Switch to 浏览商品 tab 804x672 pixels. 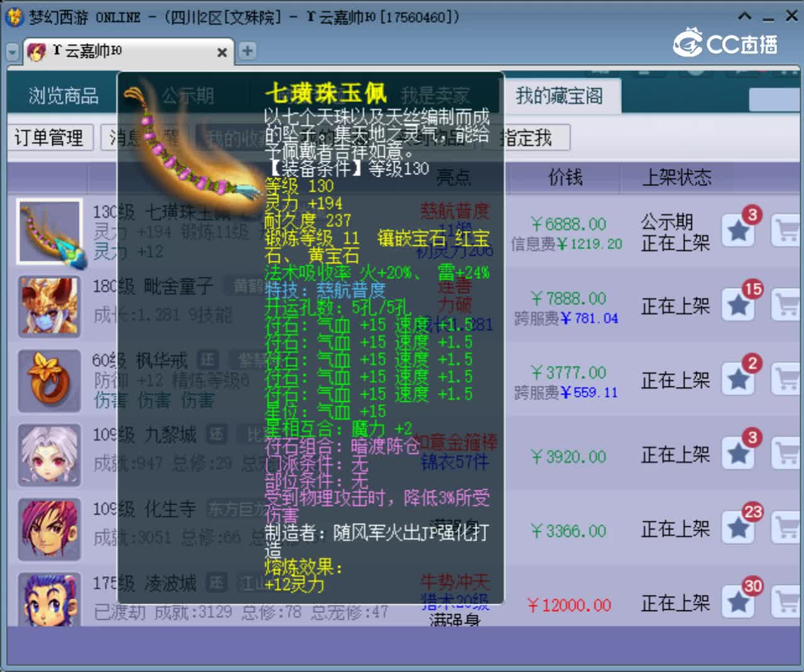(x=63, y=96)
